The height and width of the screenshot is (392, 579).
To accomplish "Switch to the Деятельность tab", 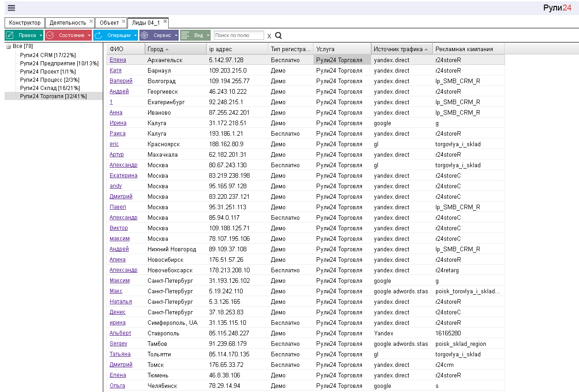I will point(68,23).
